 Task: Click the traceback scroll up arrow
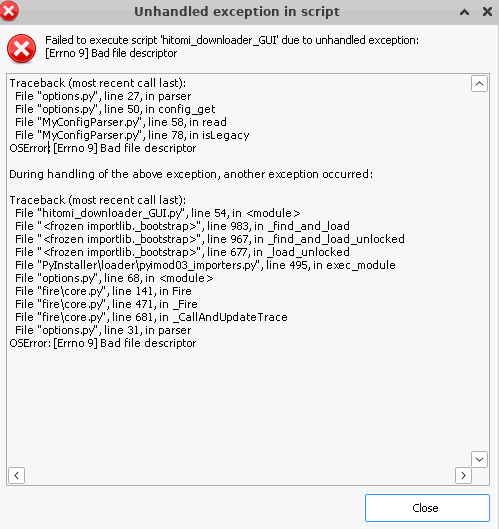pos(479,84)
